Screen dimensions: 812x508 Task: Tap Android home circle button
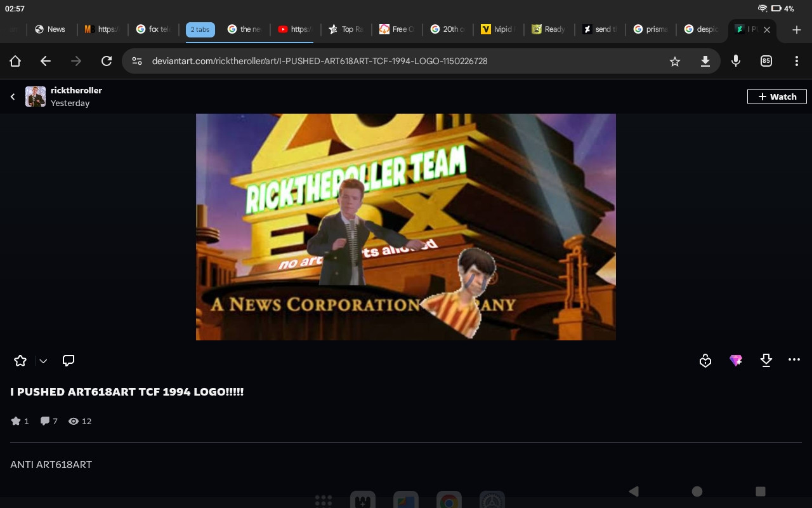697,491
